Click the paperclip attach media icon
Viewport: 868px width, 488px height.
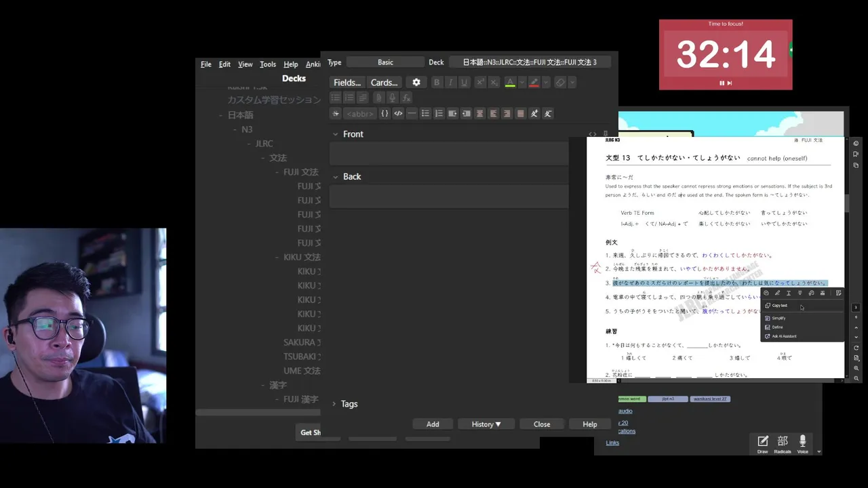[378, 98]
